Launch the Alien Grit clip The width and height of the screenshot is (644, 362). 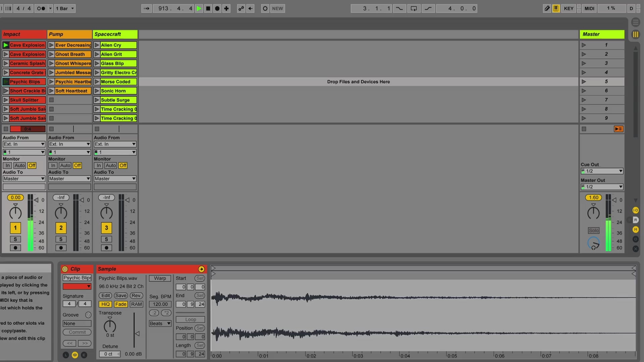(x=97, y=54)
